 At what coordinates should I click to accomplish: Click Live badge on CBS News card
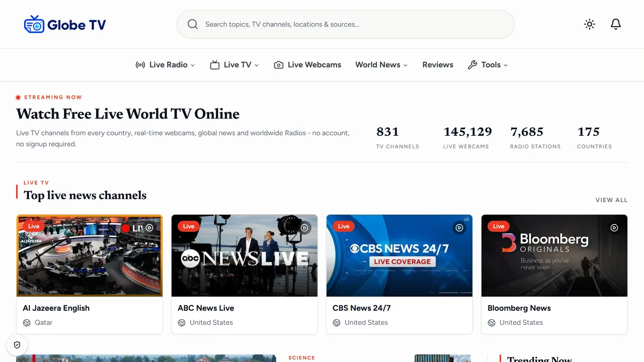tap(344, 226)
